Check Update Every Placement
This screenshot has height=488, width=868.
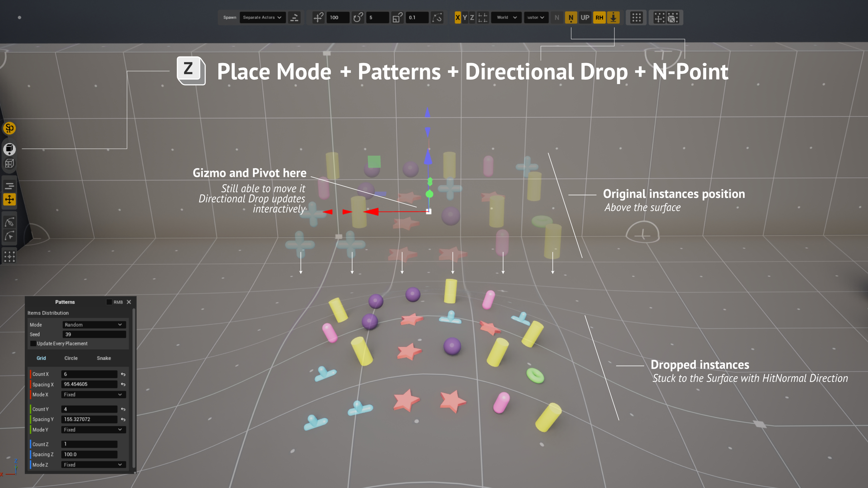(33, 343)
